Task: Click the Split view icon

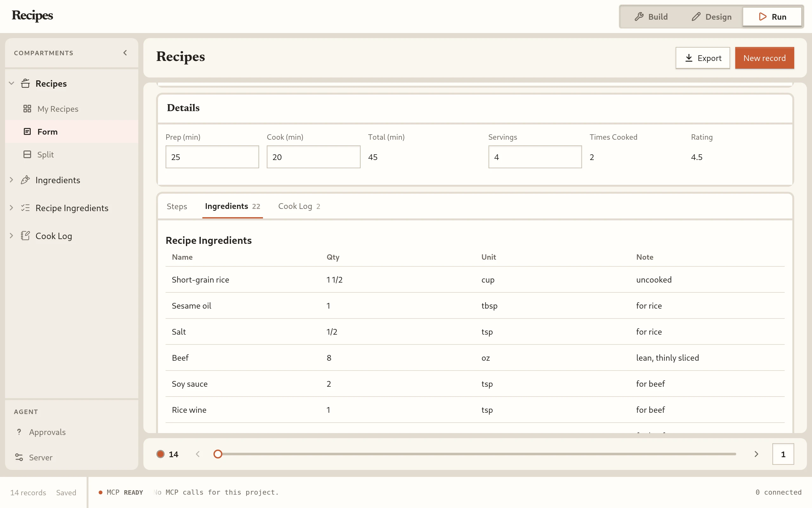Action: 27,154
